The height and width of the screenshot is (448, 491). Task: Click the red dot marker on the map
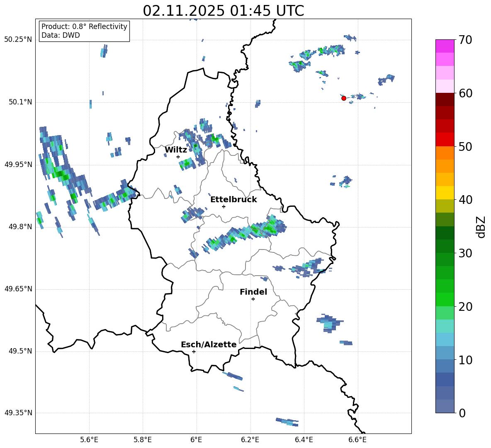click(x=344, y=98)
